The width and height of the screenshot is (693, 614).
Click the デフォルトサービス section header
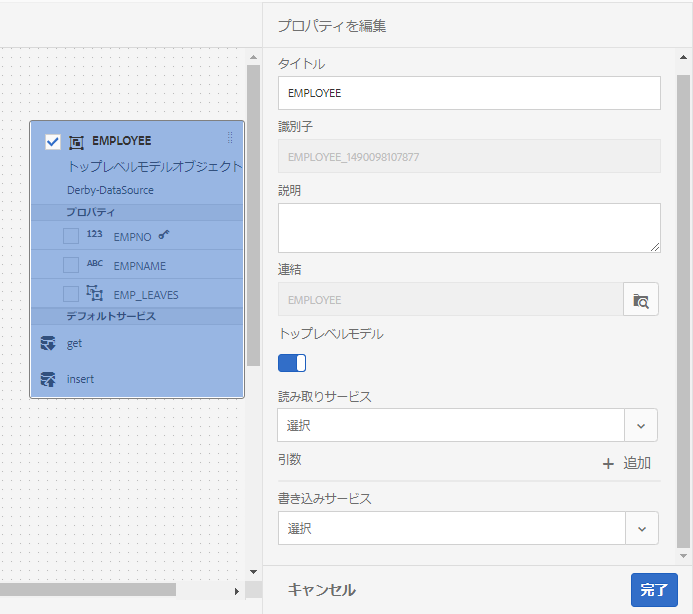(x=111, y=316)
